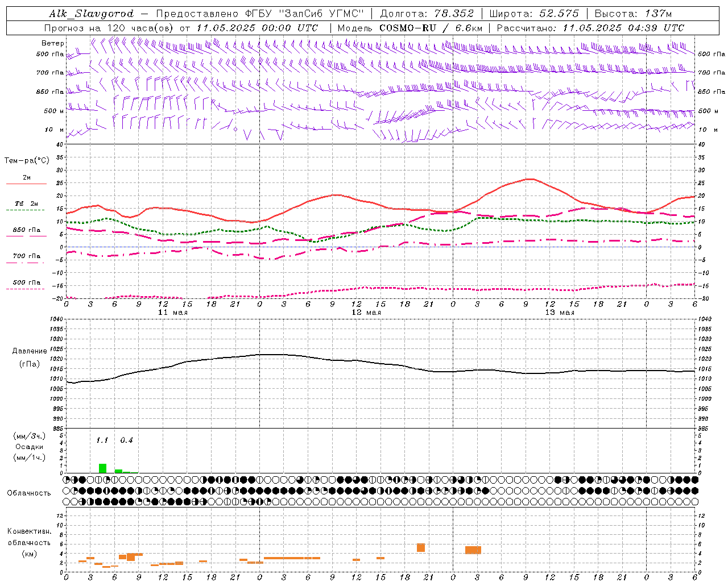Image resolution: width=728 pixels, height=582 pixels.
Task: Click the Осадки precipitation panel label
Action: [30, 447]
